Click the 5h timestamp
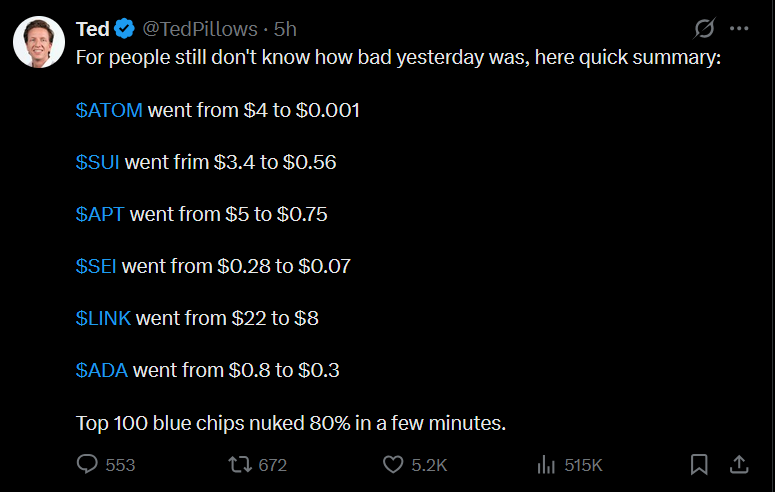Viewport: 775px width, 492px height. point(284,29)
